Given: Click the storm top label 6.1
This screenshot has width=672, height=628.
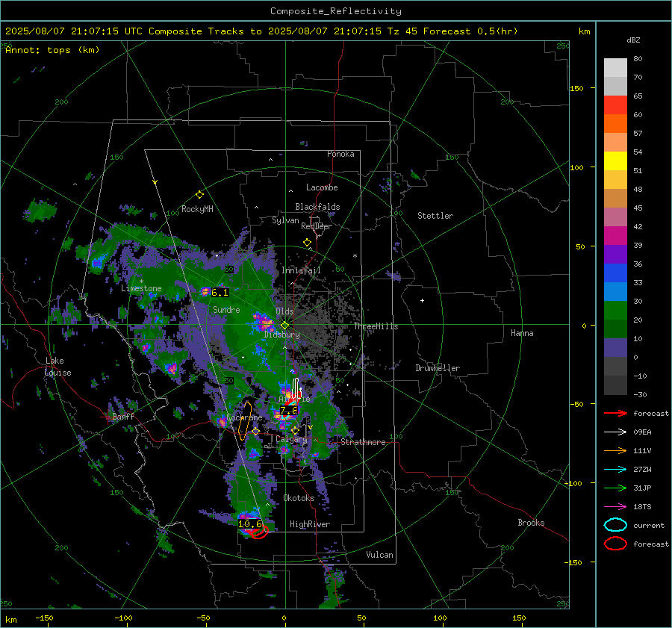Looking at the screenshot, I should pos(220,293).
